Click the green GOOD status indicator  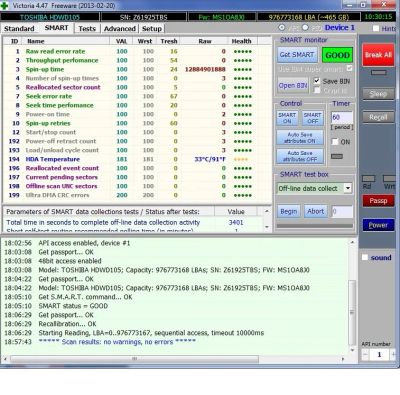coord(337,55)
